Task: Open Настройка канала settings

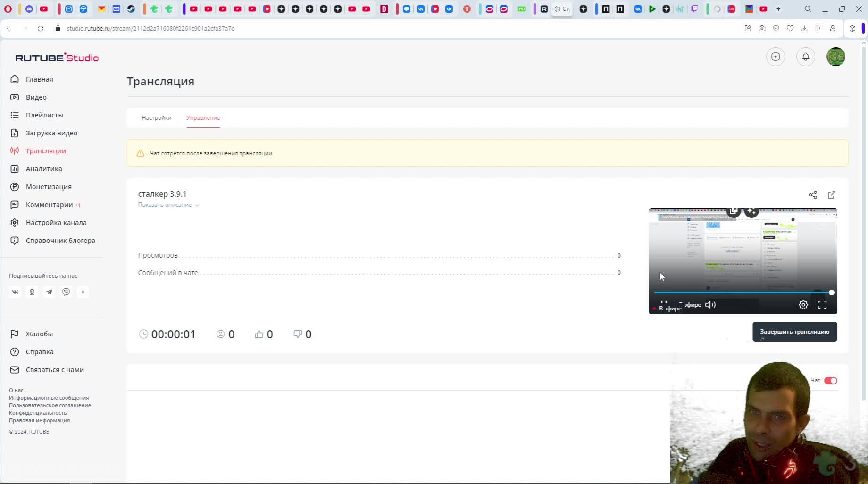Action: 48,223
